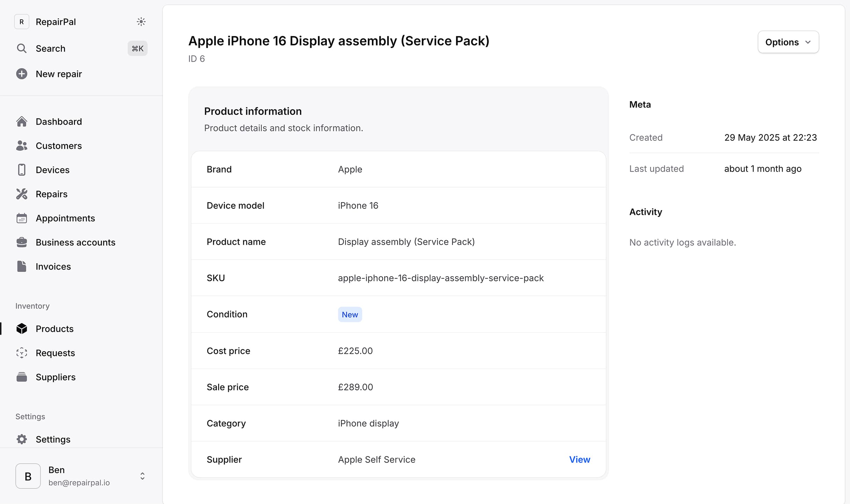Click ben@repairpal.io email
This screenshot has height=504, width=850.
79,483
